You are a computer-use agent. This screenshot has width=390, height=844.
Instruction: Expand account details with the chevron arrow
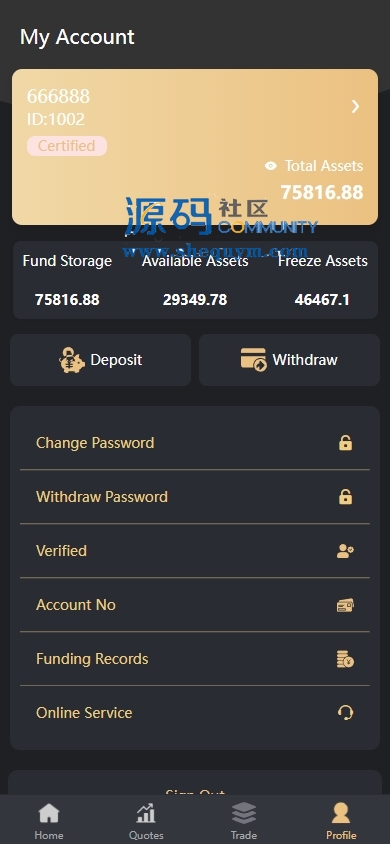click(x=355, y=107)
